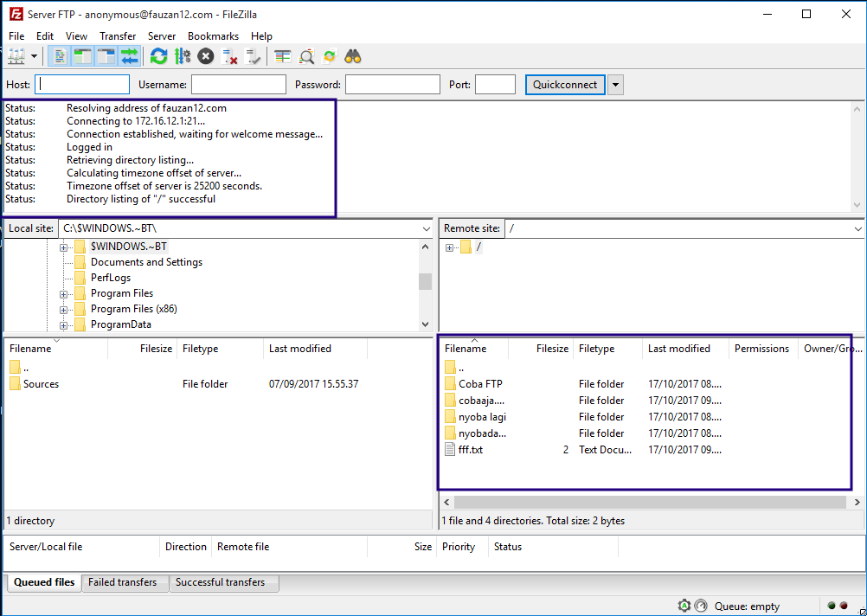This screenshot has height=616, width=867.
Task: Switch to the Failed transfers tab
Action: tap(125, 582)
